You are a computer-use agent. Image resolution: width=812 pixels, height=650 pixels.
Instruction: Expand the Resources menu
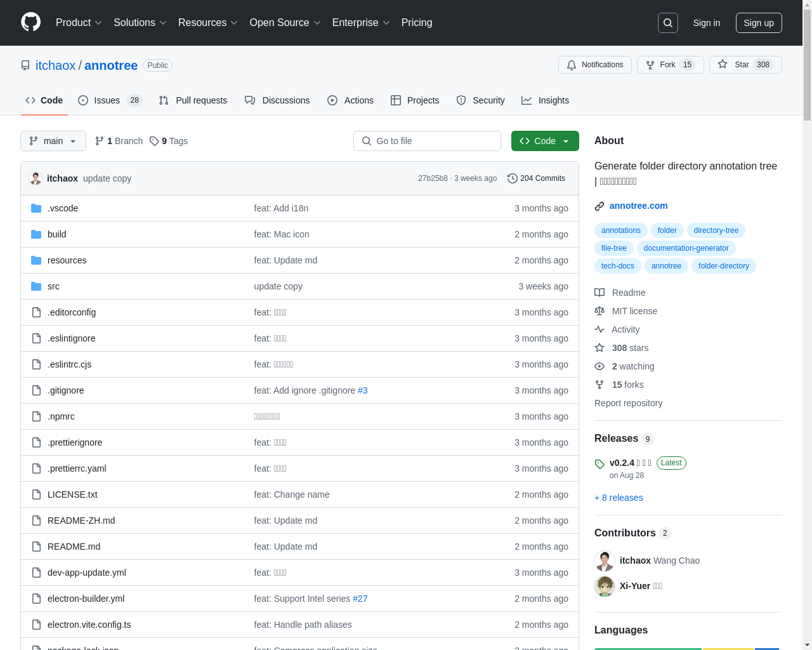coord(208,23)
